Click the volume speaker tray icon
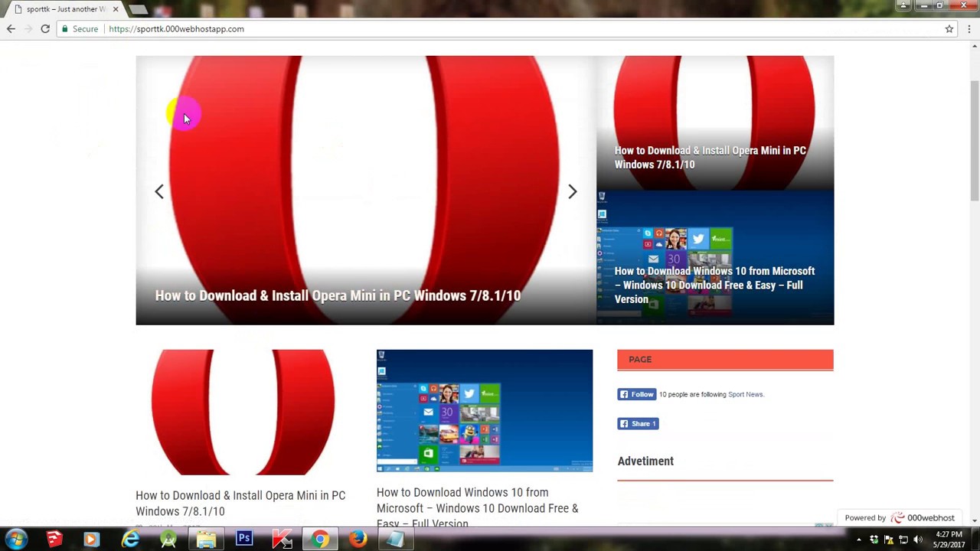Viewport: 980px width, 551px height. click(x=917, y=540)
